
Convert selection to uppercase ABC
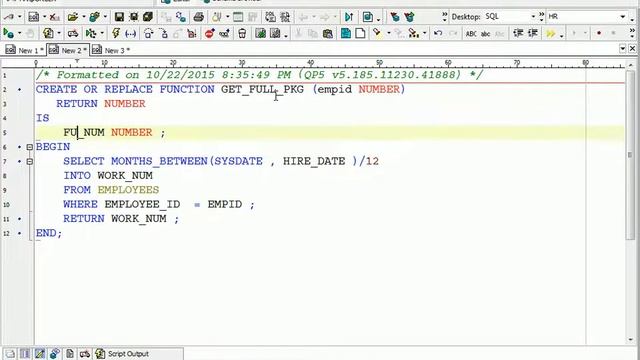[x=471, y=34]
